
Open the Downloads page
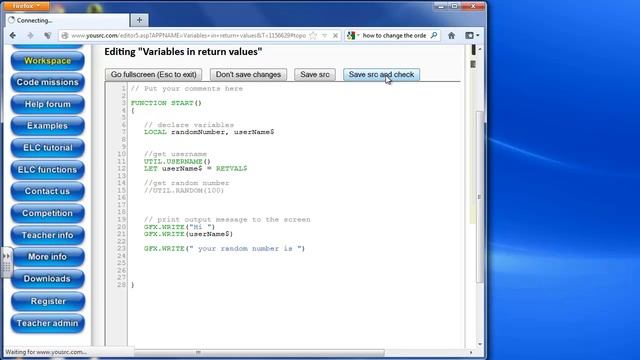[x=47, y=279]
